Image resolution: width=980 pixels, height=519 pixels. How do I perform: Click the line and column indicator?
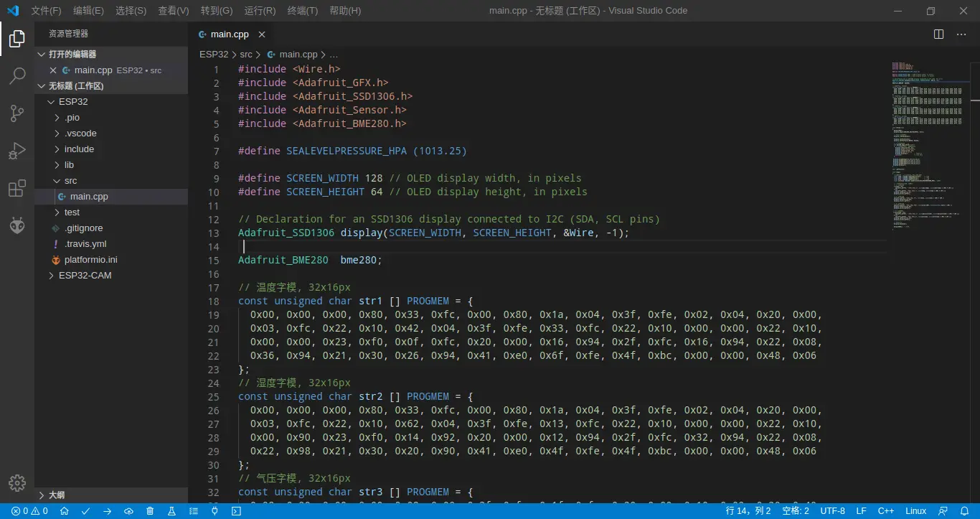748,511
